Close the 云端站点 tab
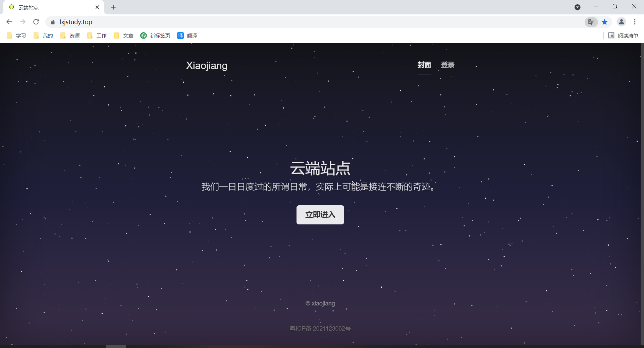The image size is (644, 348). [97, 7]
